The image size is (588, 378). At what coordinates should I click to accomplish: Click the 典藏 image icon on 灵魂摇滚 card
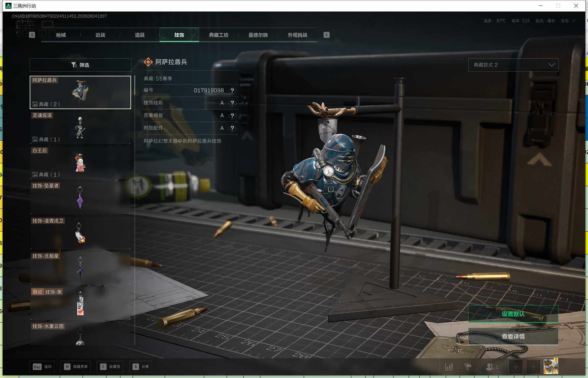(x=35, y=139)
